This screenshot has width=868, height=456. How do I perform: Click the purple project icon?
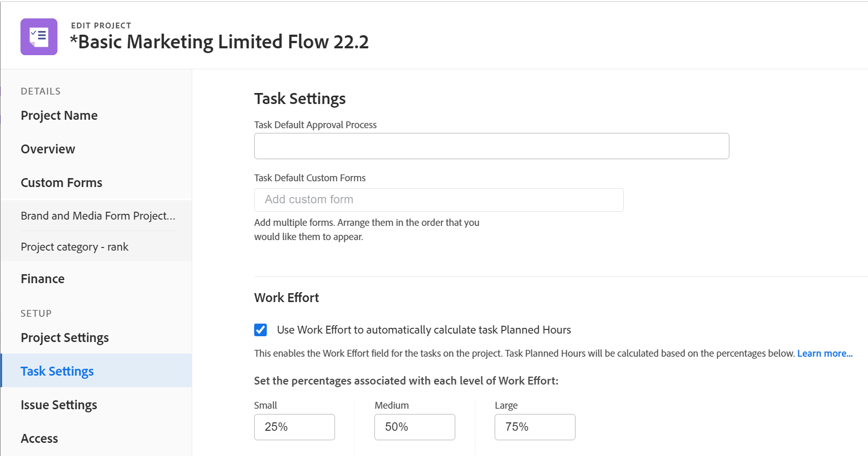coord(39,37)
